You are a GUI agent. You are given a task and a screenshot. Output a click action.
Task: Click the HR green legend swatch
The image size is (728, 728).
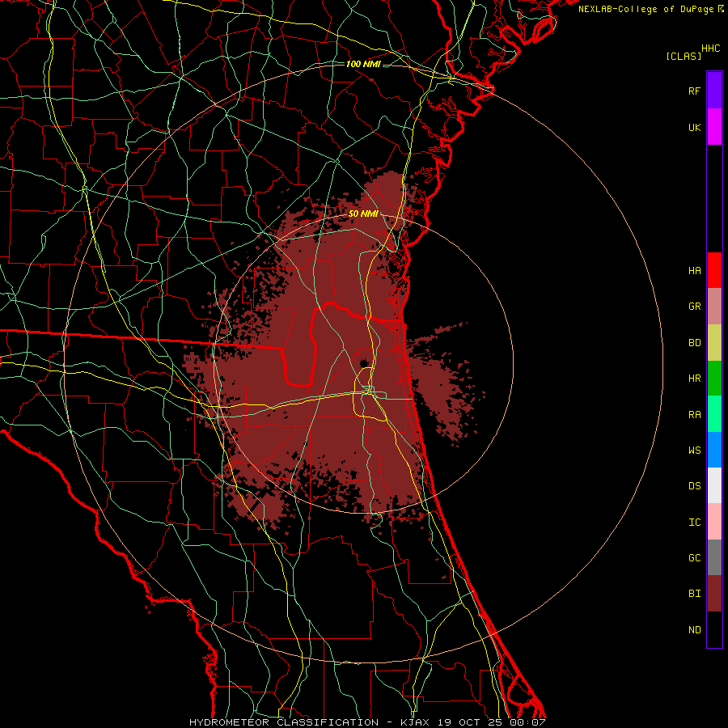click(714, 379)
